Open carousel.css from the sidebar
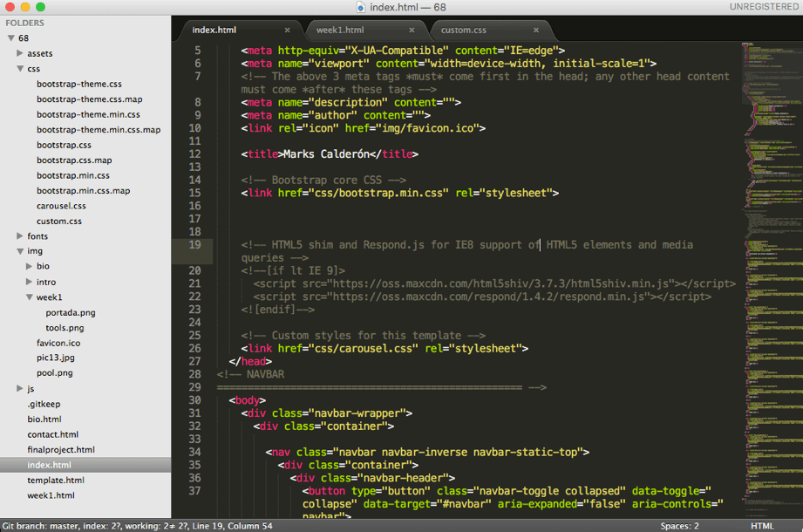Viewport: 803px width, 532px height. [60, 206]
